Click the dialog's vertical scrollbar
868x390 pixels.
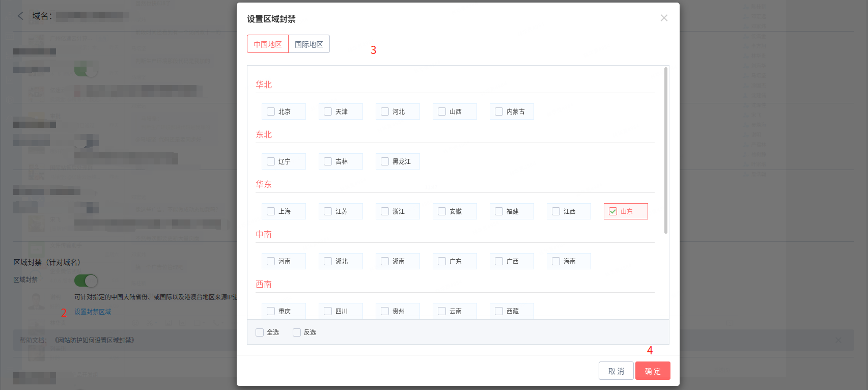665,150
